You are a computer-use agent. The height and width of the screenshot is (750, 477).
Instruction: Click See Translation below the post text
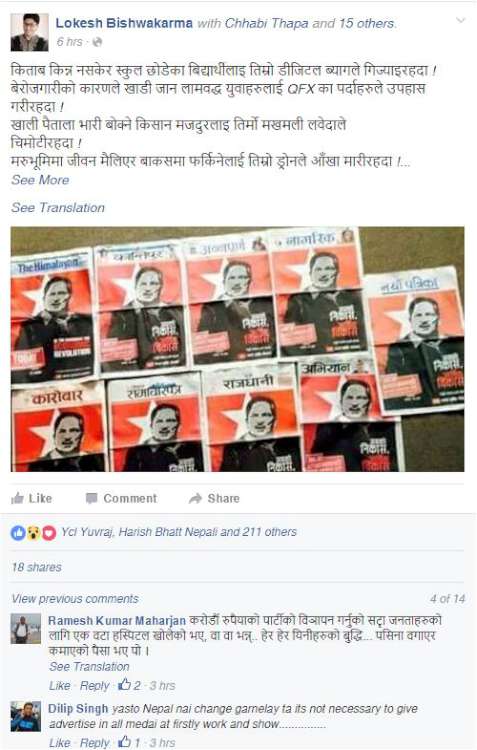coord(58,208)
